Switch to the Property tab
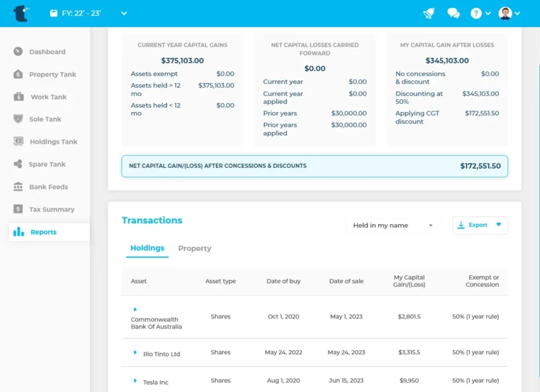540x392 pixels. click(194, 248)
